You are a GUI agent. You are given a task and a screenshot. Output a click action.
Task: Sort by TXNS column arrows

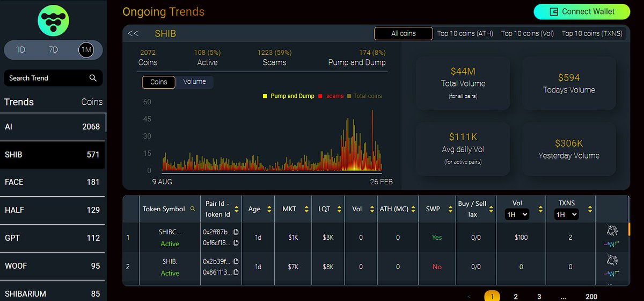point(590,209)
